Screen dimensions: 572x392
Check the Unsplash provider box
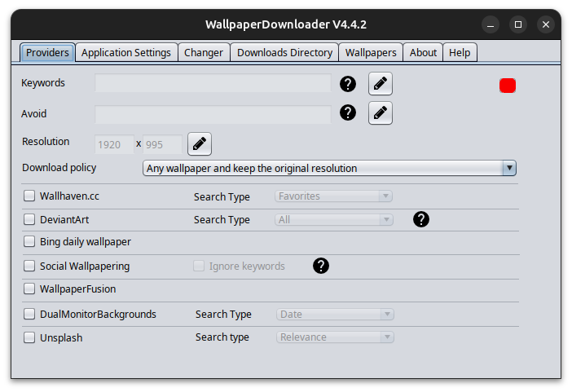[x=29, y=337]
